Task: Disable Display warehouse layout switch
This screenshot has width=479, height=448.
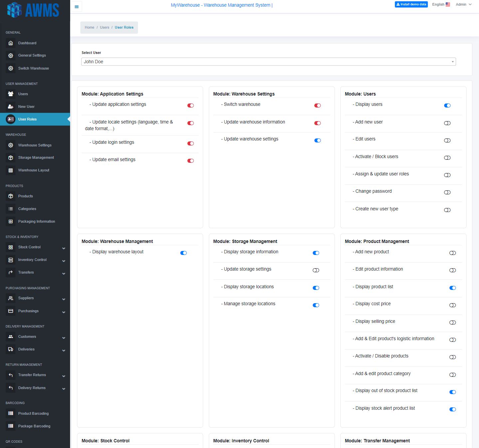Action: [x=184, y=253]
